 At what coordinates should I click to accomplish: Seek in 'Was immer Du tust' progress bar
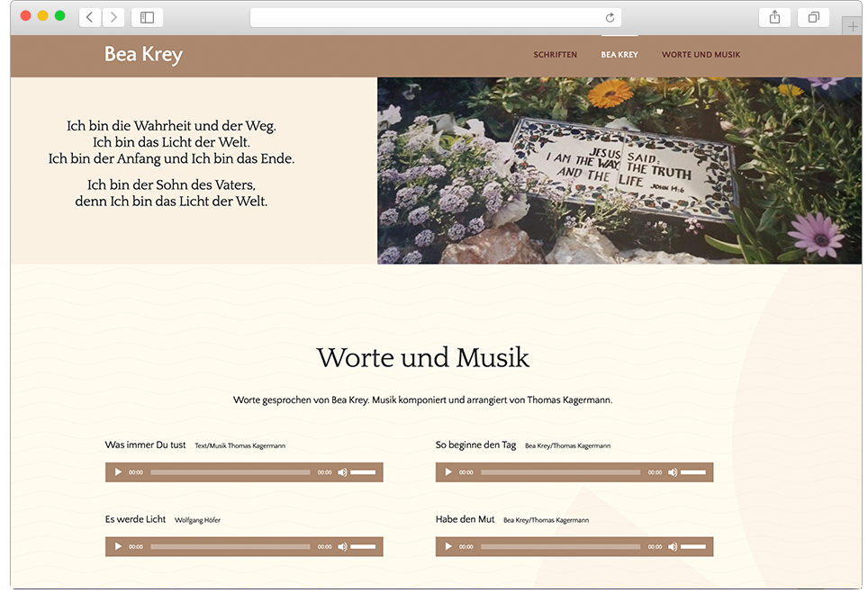point(230,472)
